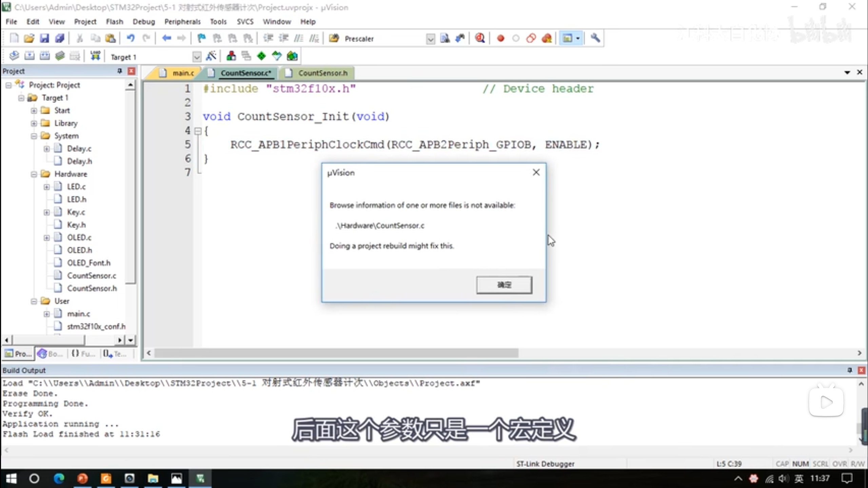Pin the Build Output panel
The width and height of the screenshot is (868, 488).
tap(849, 370)
